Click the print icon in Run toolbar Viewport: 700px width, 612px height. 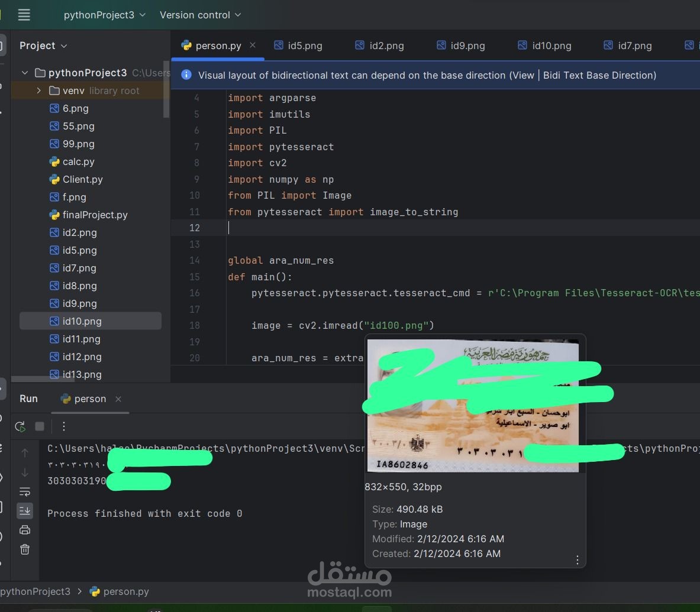[x=24, y=530]
